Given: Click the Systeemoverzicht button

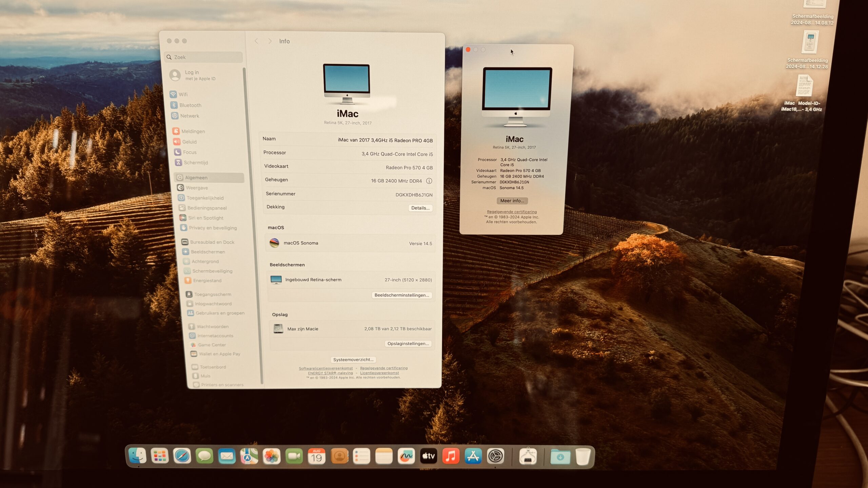Looking at the screenshot, I should [353, 360].
